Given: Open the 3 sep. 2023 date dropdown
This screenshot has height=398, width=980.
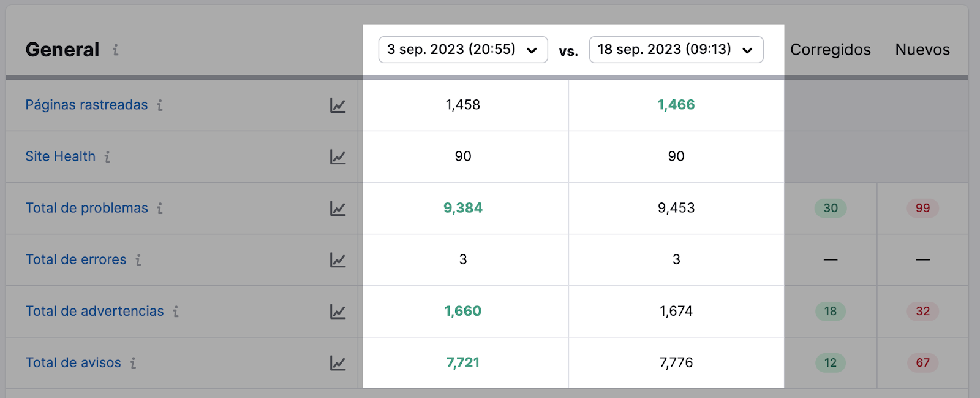Looking at the screenshot, I should [462, 50].
